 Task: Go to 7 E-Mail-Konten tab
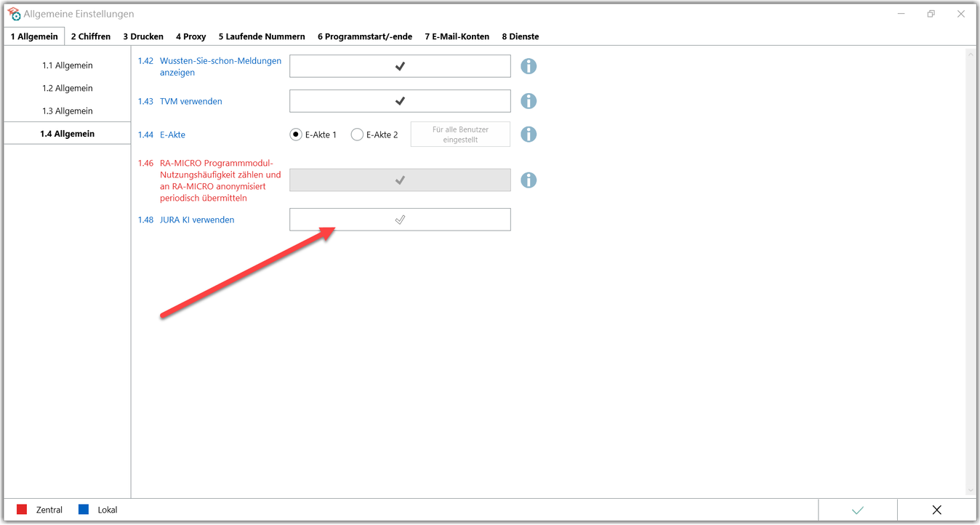click(457, 36)
